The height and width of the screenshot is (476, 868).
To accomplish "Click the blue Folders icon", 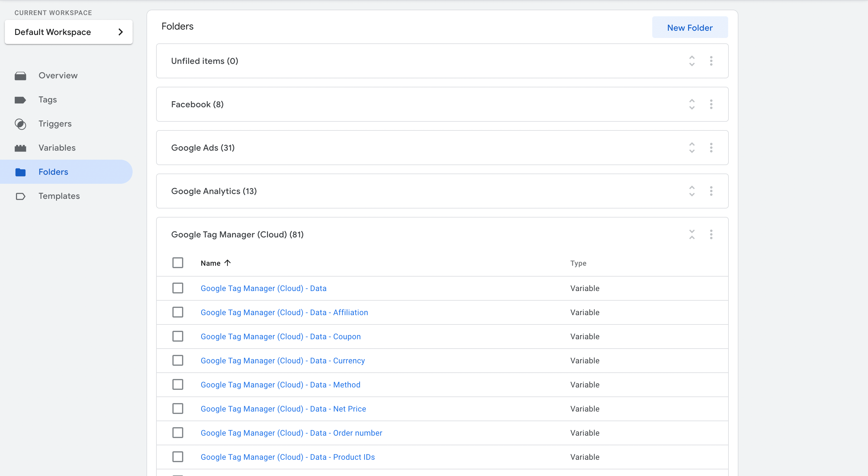I will tap(20, 172).
